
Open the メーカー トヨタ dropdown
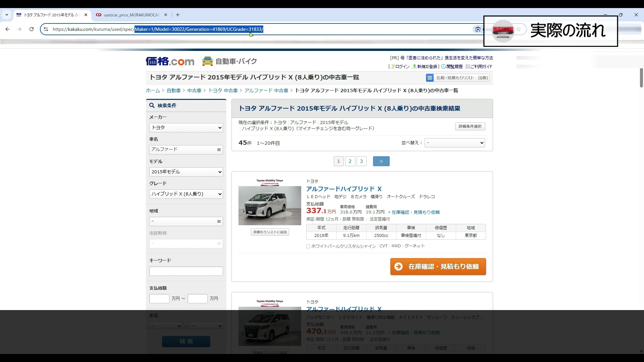pos(186,128)
